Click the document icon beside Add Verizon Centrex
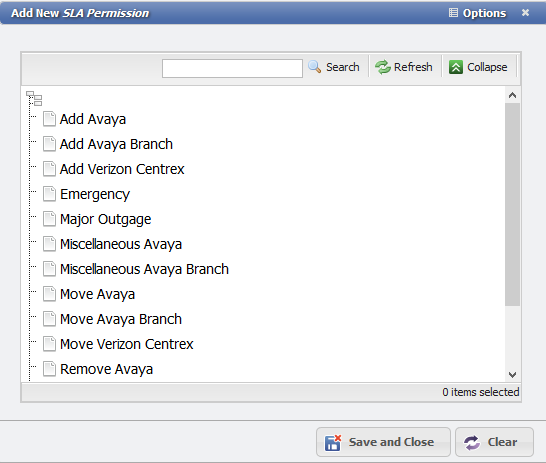Viewport: 546px width, 463px height. [49, 169]
